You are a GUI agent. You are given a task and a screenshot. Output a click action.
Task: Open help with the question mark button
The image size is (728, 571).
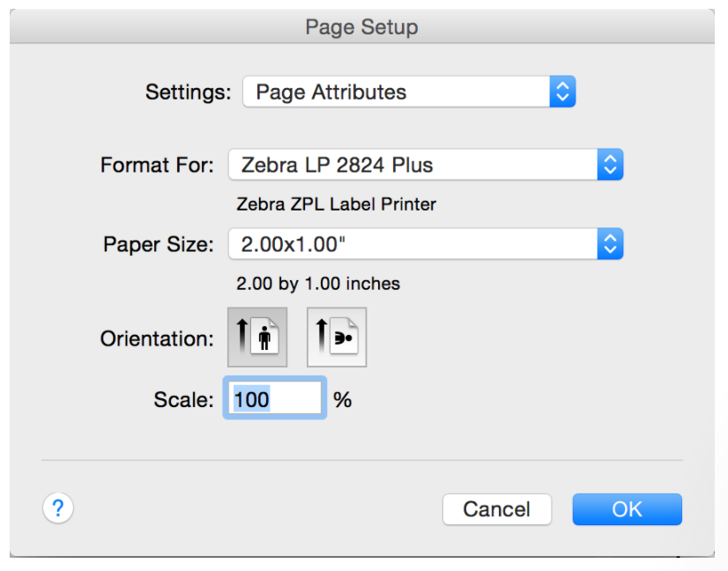click(58, 508)
